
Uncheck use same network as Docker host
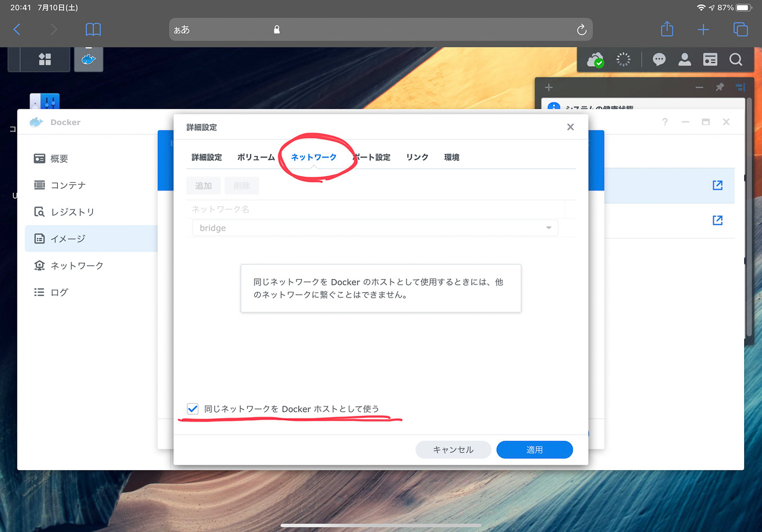pyautogui.click(x=192, y=409)
